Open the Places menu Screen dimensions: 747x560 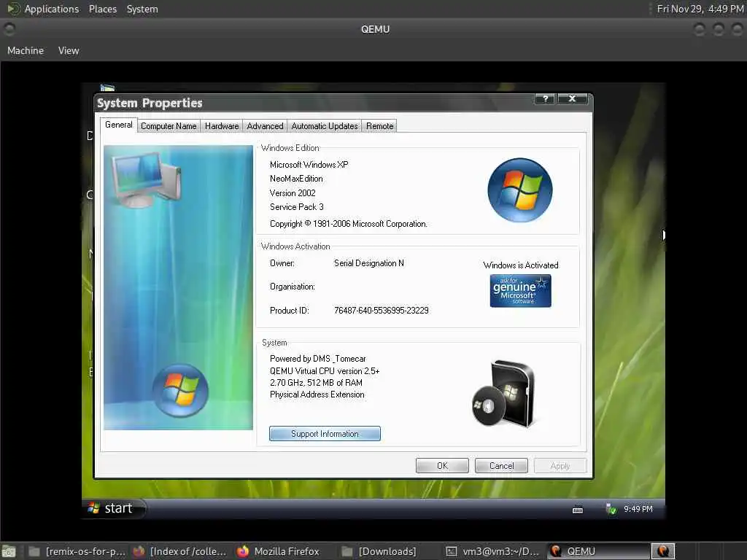tap(103, 9)
